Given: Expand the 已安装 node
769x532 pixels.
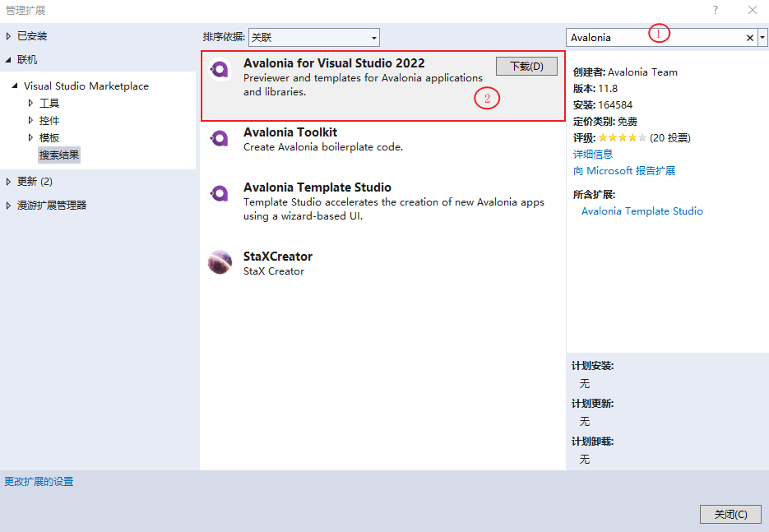Looking at the screenshot, I should click(8, 36).
